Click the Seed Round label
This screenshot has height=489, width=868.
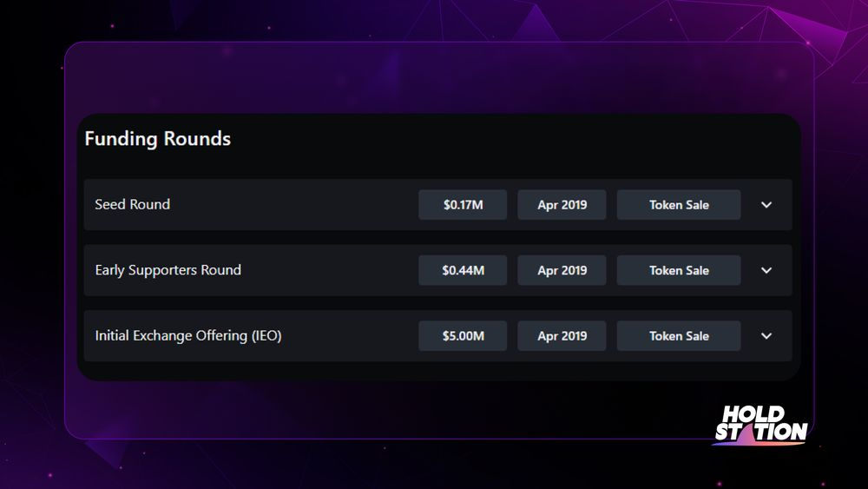coord(132,204)
